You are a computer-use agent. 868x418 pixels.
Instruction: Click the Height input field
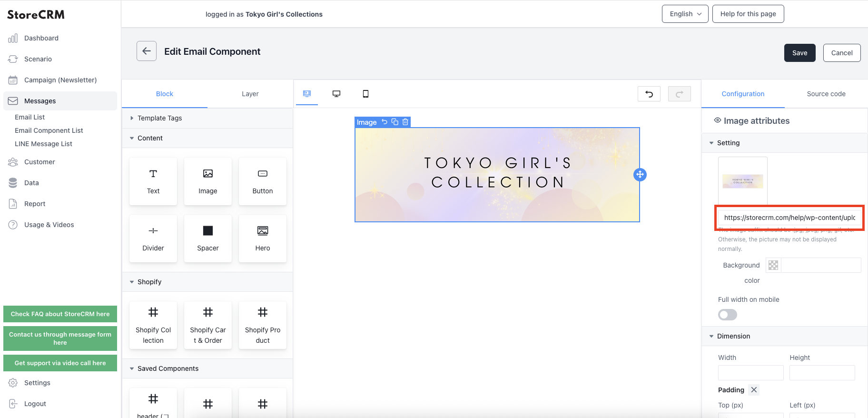coord(822,373)
